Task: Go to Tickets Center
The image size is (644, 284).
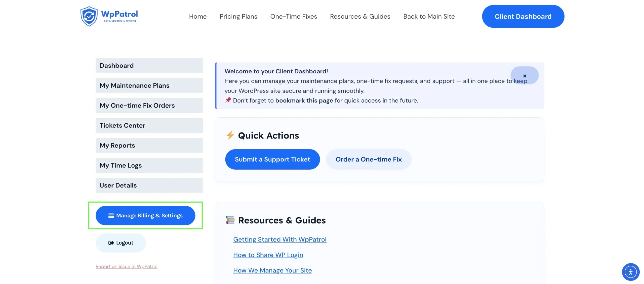Action: pos(149,125)
